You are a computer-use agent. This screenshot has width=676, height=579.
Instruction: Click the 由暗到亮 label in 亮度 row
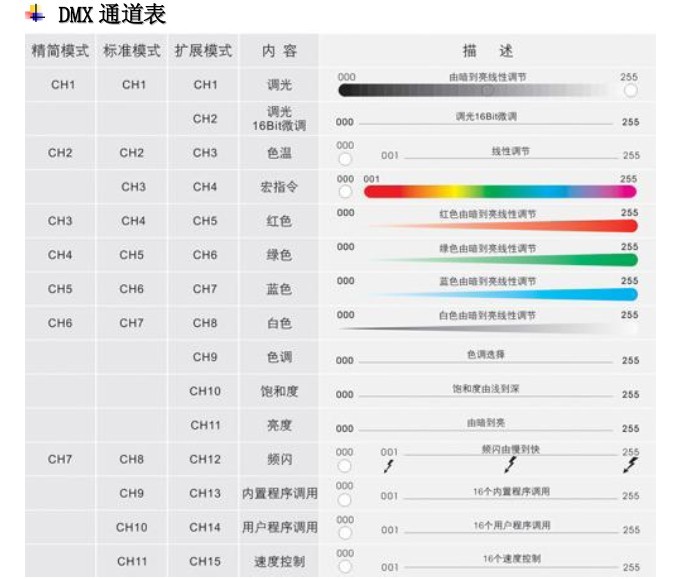(x=486, y=423)
